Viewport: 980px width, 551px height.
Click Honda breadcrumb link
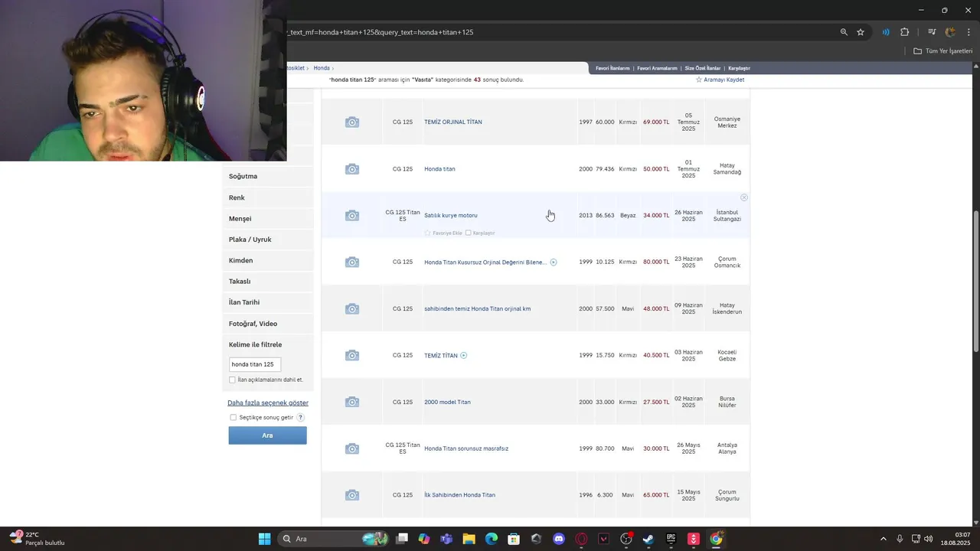point(322,68)
